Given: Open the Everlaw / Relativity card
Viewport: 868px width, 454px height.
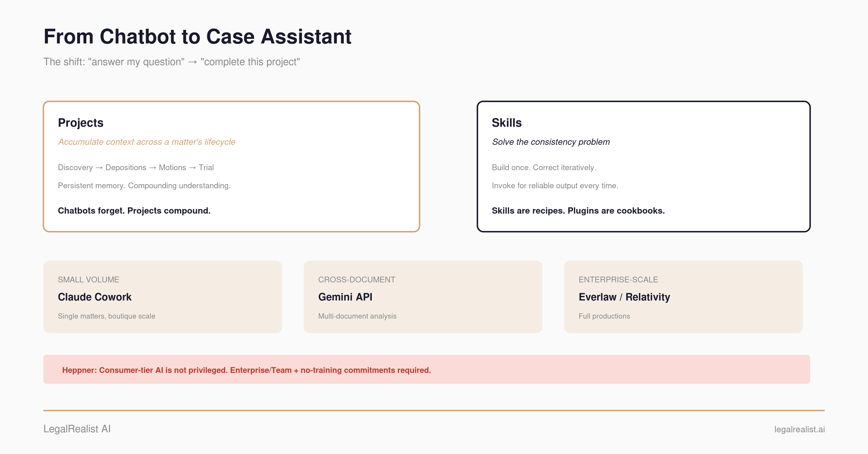Looking at the screenshot, I should click(683, 297).
